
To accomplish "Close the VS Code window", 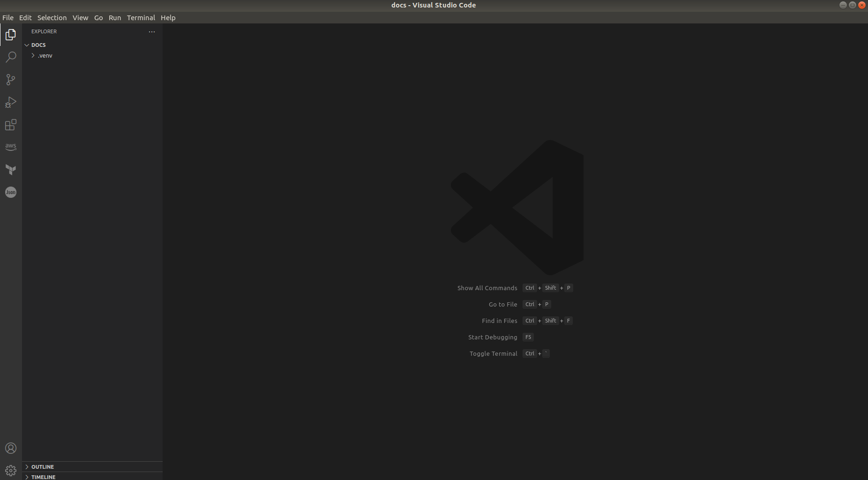I will tap(861, 5).
